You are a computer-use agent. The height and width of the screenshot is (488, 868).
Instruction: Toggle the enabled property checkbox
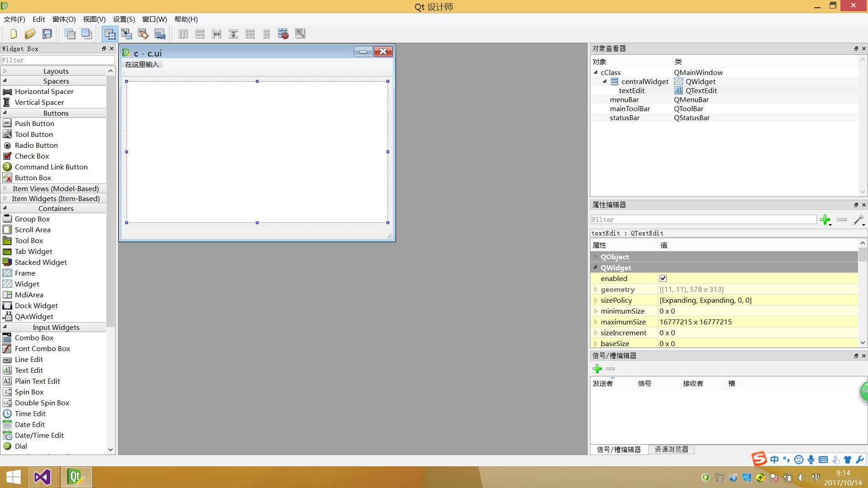coord(663,278)
